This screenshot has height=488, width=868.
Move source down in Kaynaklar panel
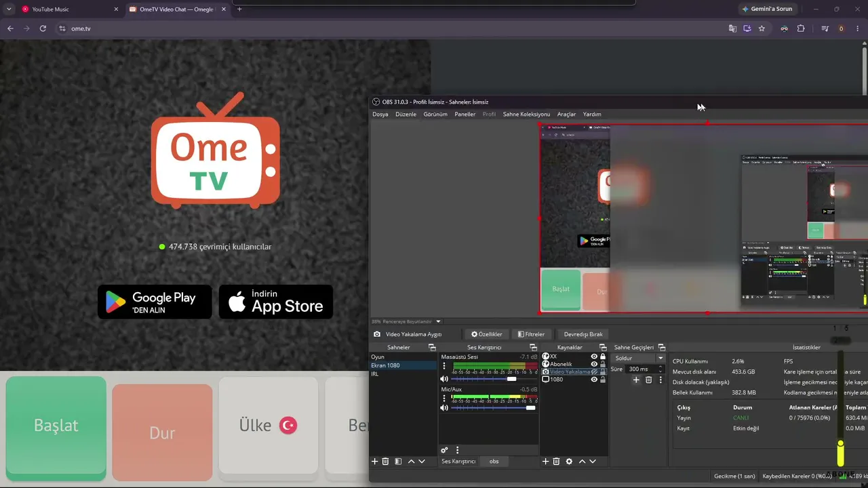593,462
